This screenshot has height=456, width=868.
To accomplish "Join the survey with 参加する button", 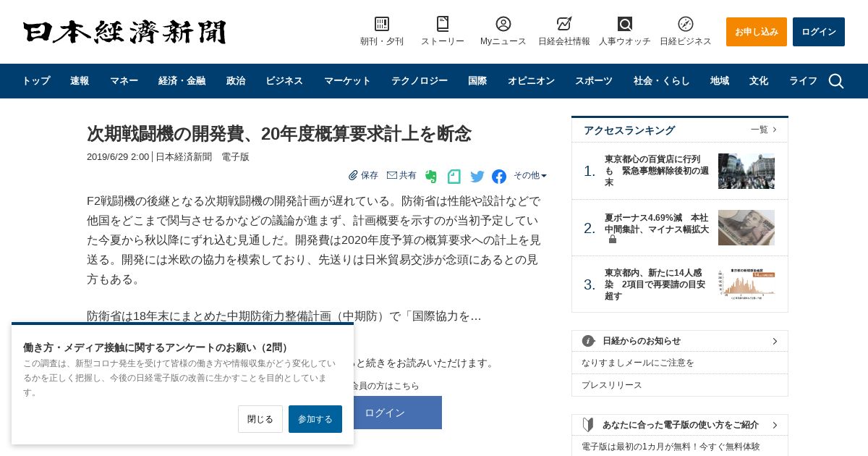I will [x=315, y=419].
